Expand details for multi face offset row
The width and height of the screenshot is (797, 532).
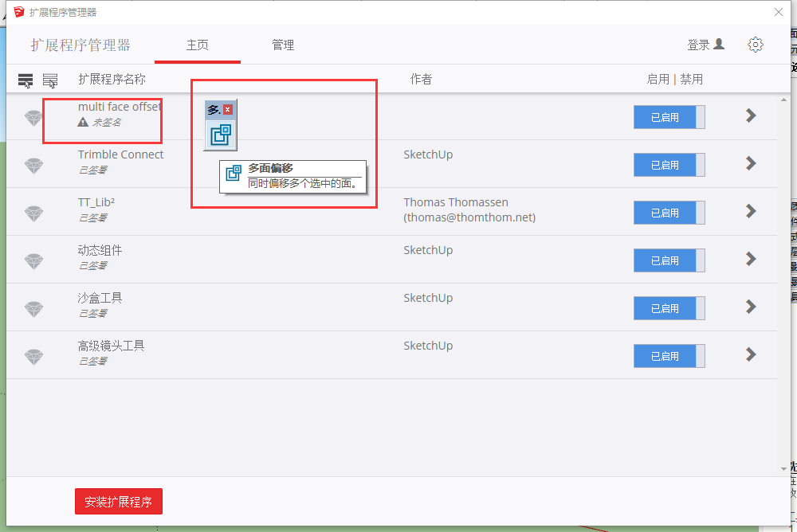coord(751,115)
